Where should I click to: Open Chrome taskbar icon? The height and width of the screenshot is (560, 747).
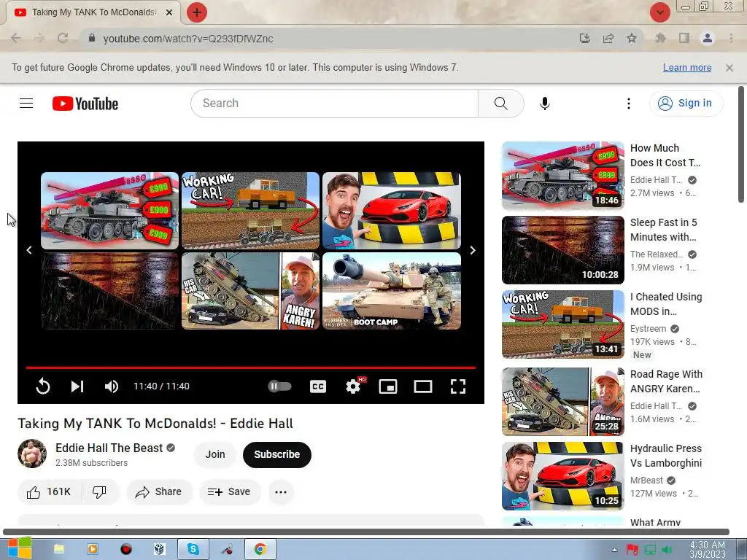(260, 549)
